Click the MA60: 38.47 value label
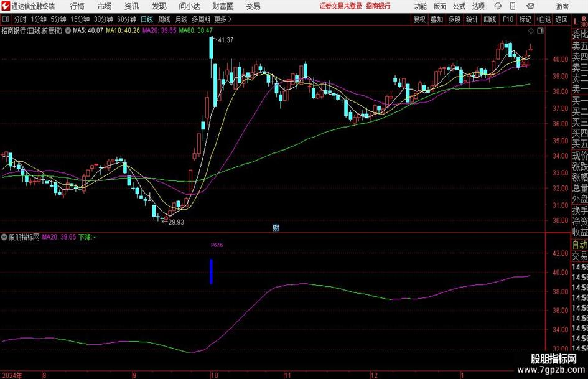The width and height of the screenshot is (588, 379). click(x=196, y=30)
